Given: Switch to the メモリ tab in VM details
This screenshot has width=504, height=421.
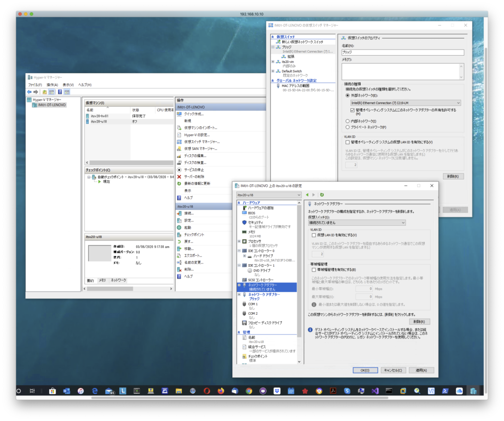Looking at the screenshot, I should coord(102,280).
